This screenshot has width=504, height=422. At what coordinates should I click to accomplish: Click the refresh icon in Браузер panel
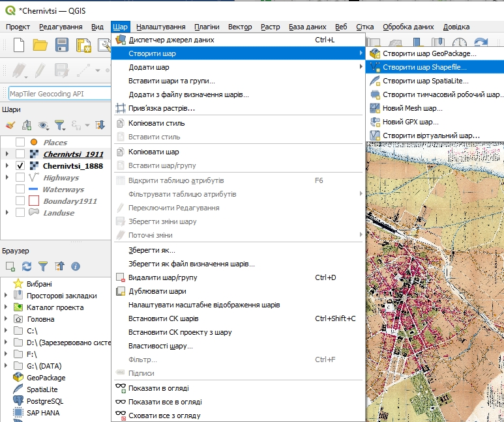pyautogui.click(x=27, y=266)
